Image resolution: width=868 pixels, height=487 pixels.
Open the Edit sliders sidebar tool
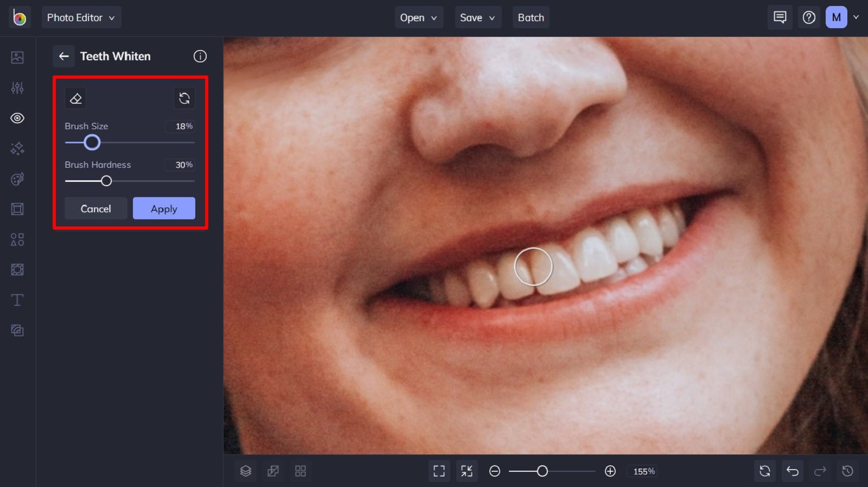coord(17,87)
